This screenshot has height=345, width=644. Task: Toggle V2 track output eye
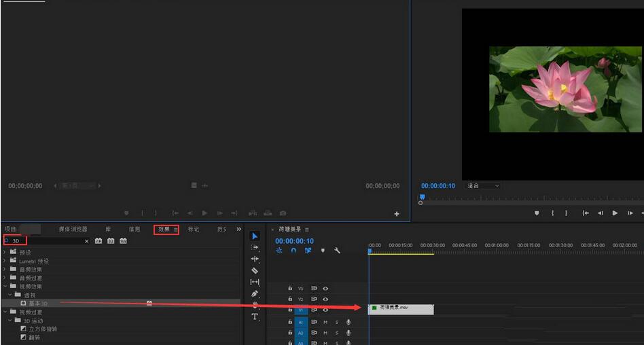[x=325, y=299]
